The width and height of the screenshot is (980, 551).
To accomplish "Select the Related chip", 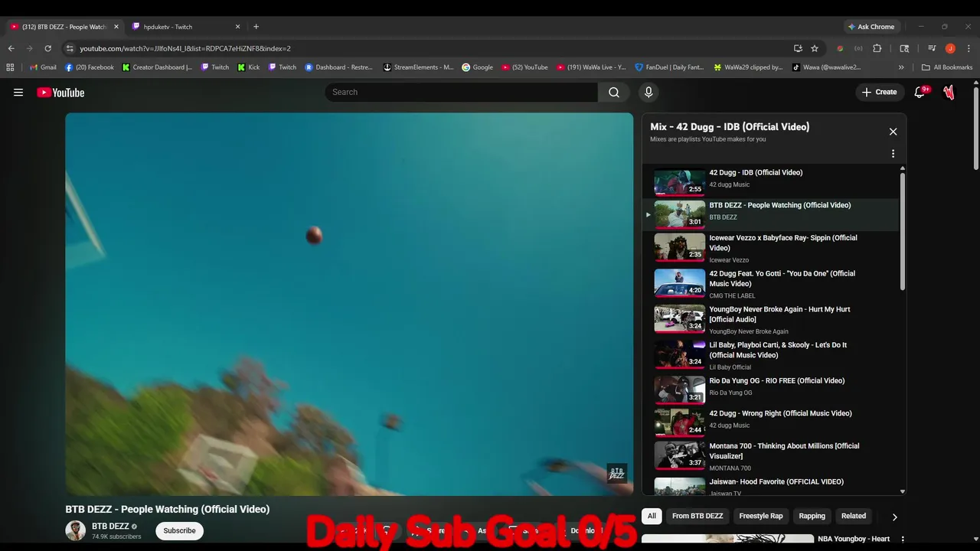I will 854,516.
